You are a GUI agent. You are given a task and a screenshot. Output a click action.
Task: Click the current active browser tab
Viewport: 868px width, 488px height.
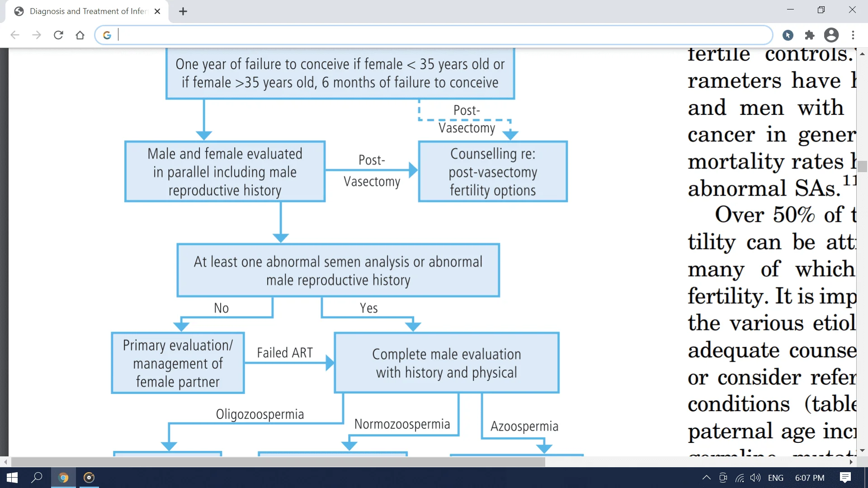89,11
